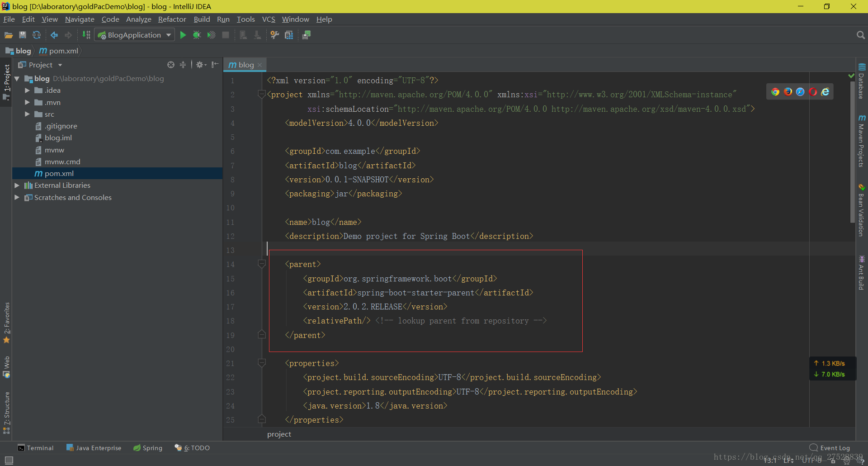This screenshot has height=466, width=868.
Task: Open the VCS menu
Action: [x=269, y=19]
